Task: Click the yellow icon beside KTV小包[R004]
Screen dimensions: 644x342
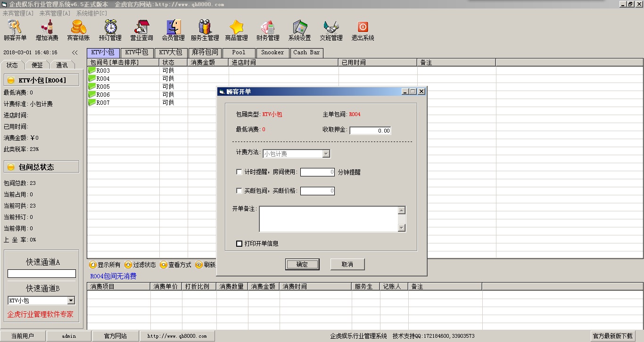Action: 11,80
